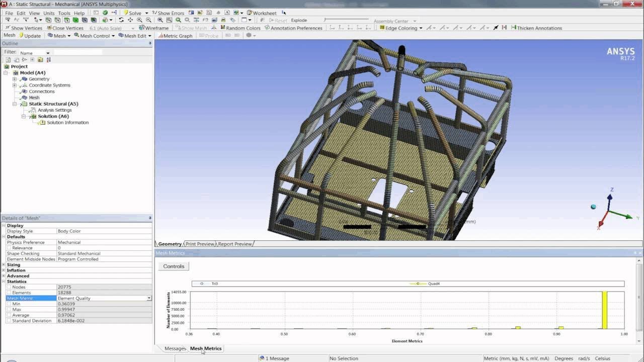Pin the Outline panel with pushpin icon
The image size is (644, 362).
150,43
